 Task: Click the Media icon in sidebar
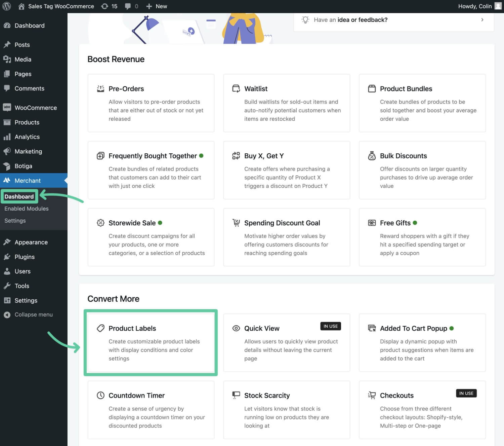[7, 59]
